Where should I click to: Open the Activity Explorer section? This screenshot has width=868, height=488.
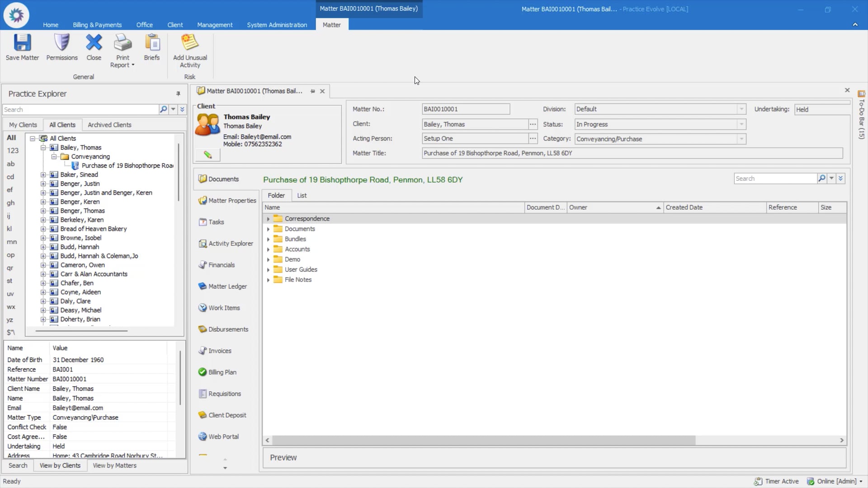click(x=226, y=244)
